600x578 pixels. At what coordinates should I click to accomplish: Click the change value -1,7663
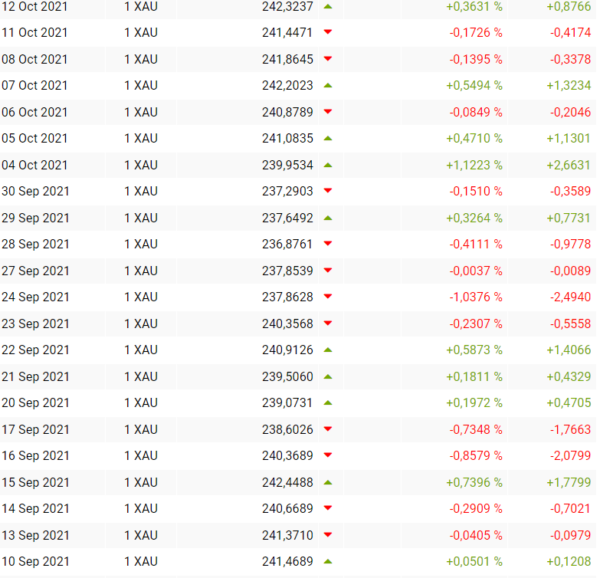click(x=570, y=430)
